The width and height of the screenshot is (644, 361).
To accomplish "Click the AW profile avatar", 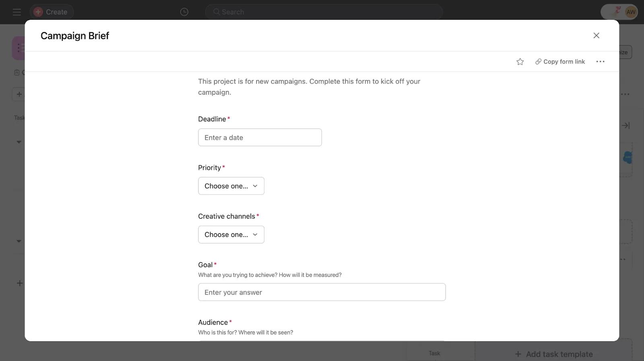I will [630, 12].
